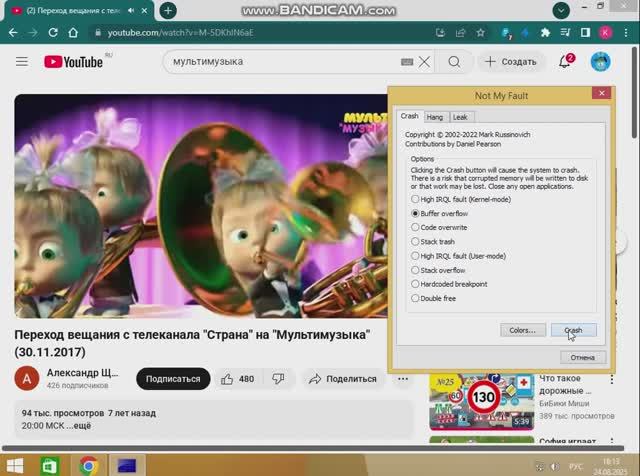
Task: Open the browser home page icon
Action: click(x=73, y=33)
